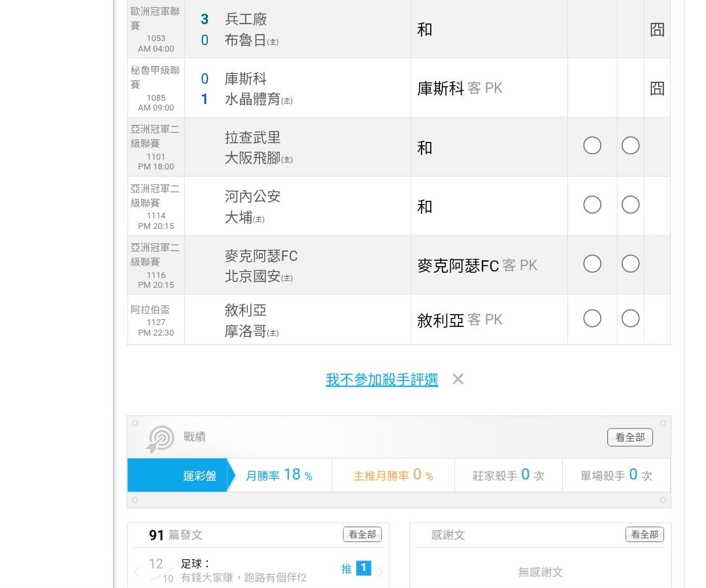Click the previous post left arrow
The height and width of the screenshot is (588, 706).
(x=137, y=572)
